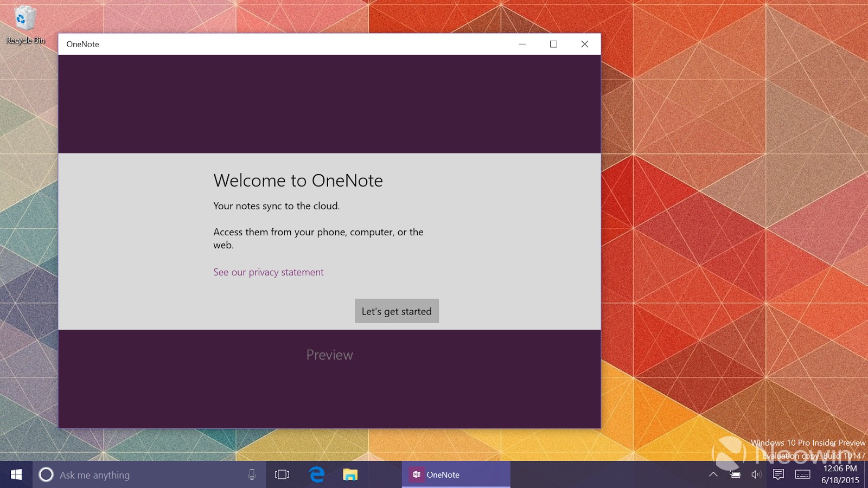The image size is (868, 488).
Task: Click the OneNote title bar text
Action: point(83,44)
